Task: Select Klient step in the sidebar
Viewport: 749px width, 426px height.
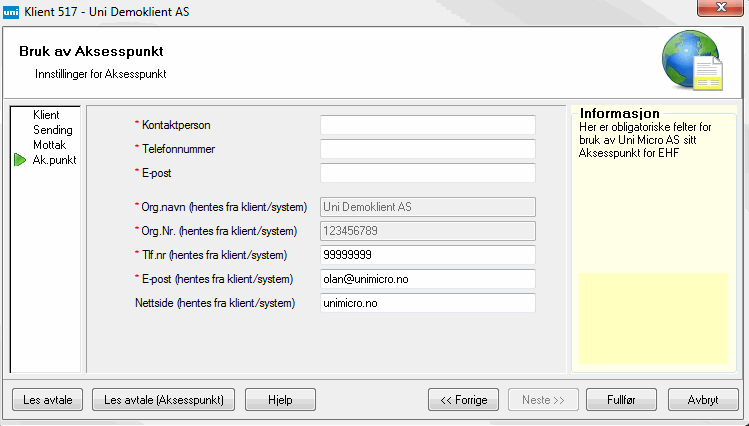Action: point(46,115)
